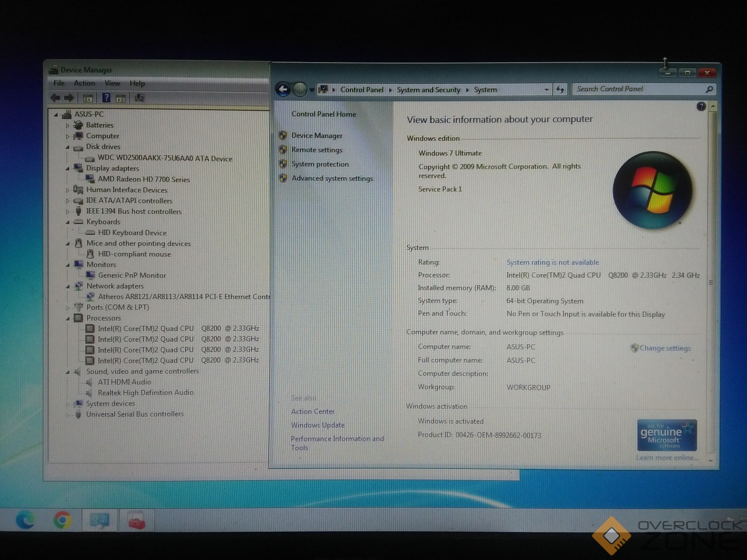Open the Help menu in Device Manager
747x560 pixels.
[137, 83]
